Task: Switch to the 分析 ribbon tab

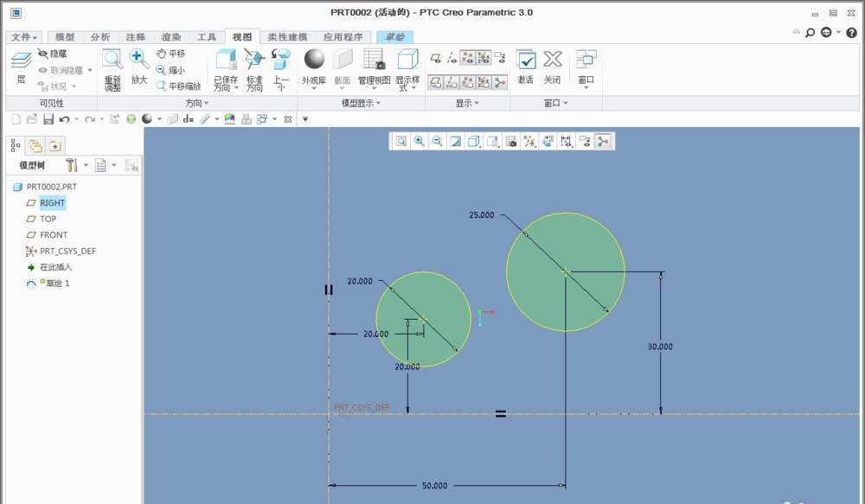Action: (x=99, y=37)
